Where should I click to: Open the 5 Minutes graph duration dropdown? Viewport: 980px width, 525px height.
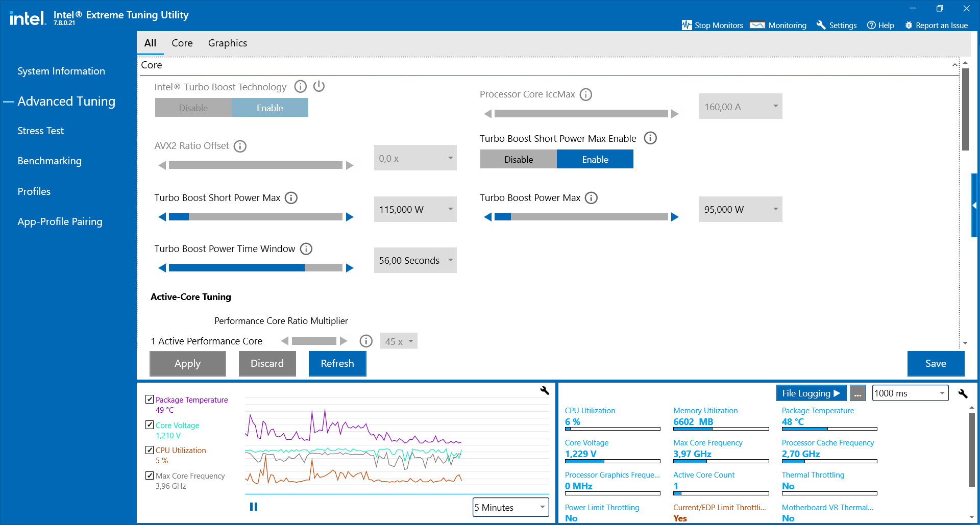(x=511, y=507)
